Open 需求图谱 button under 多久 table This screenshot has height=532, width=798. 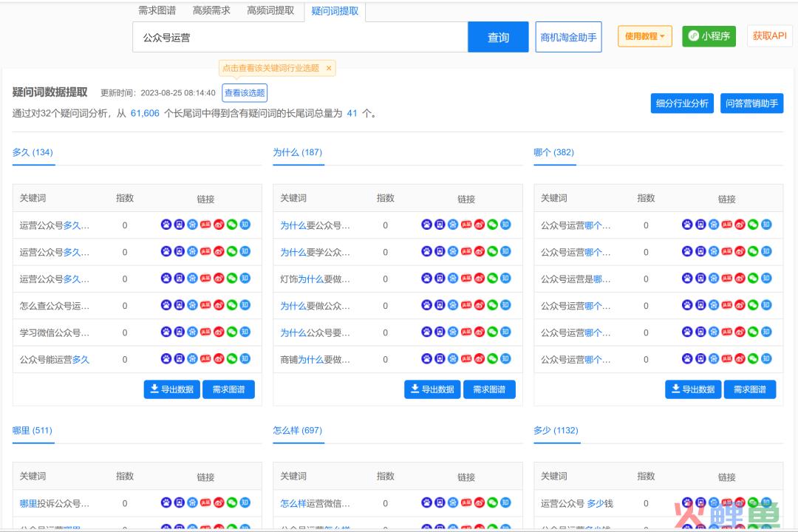[228, 389]
